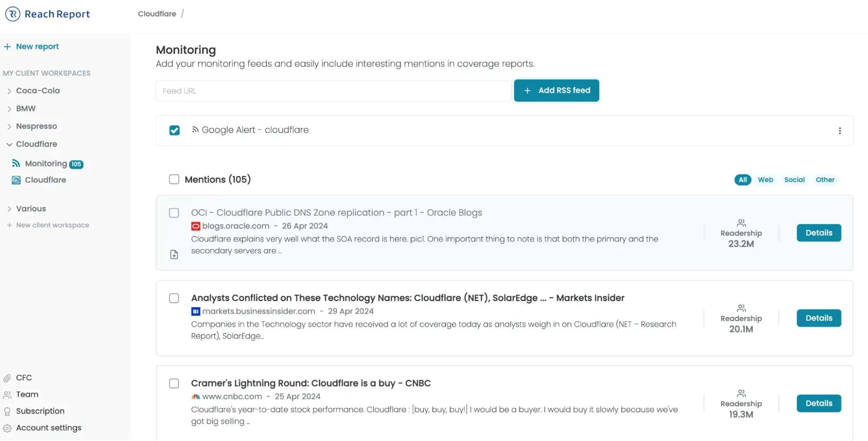
Task: Click the Readership 20.1M value
Action: pyautogui.click(x=741, y=329)
